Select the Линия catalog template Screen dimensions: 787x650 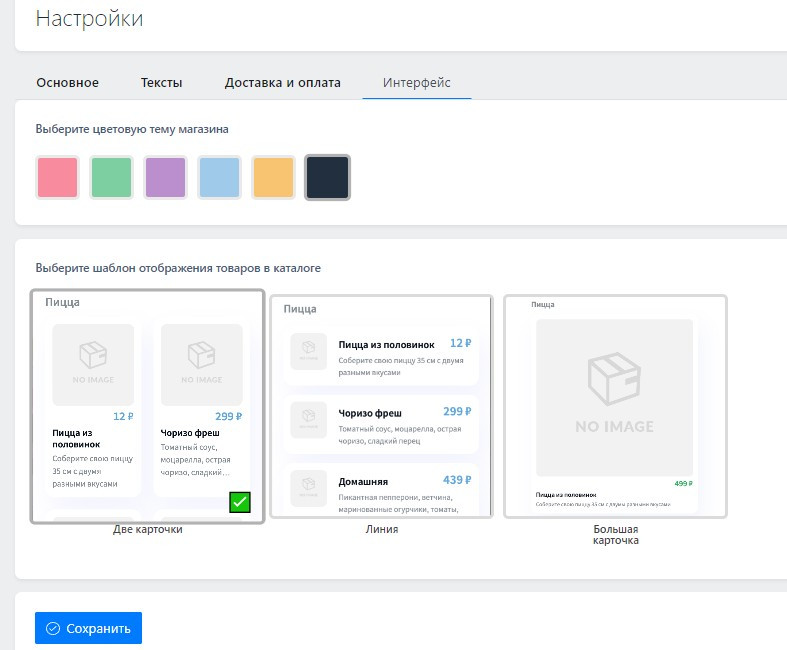(381, 406)
